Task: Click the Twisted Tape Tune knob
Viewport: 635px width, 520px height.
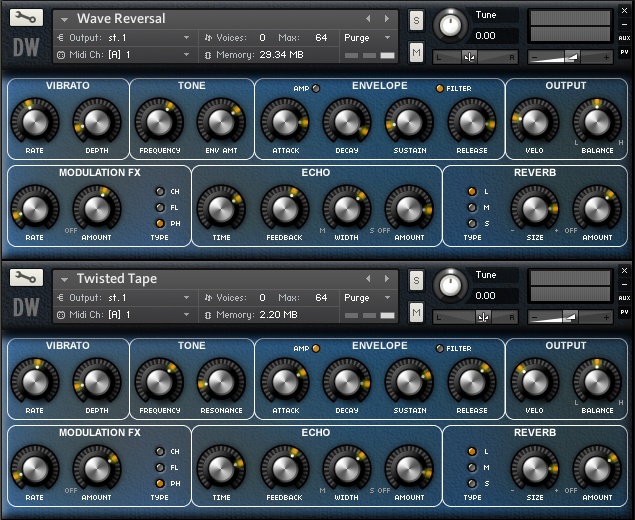Action: point(452,284)
